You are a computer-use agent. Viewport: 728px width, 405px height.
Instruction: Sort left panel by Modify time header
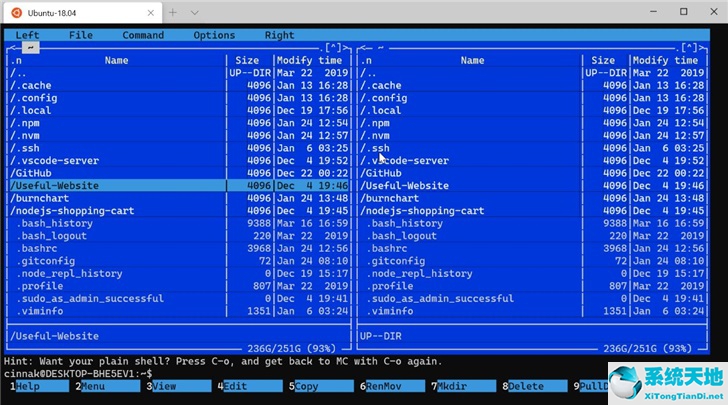click(310, 60)
